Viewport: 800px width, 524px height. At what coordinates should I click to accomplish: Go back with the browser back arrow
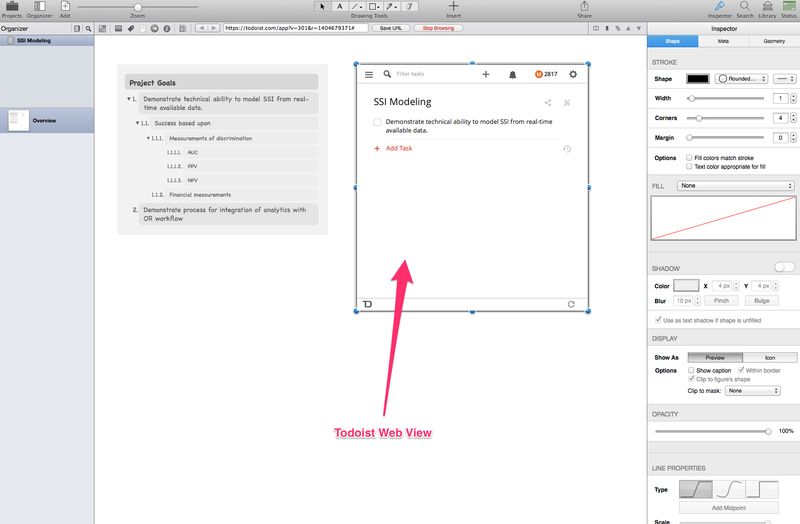pos(202,28)
